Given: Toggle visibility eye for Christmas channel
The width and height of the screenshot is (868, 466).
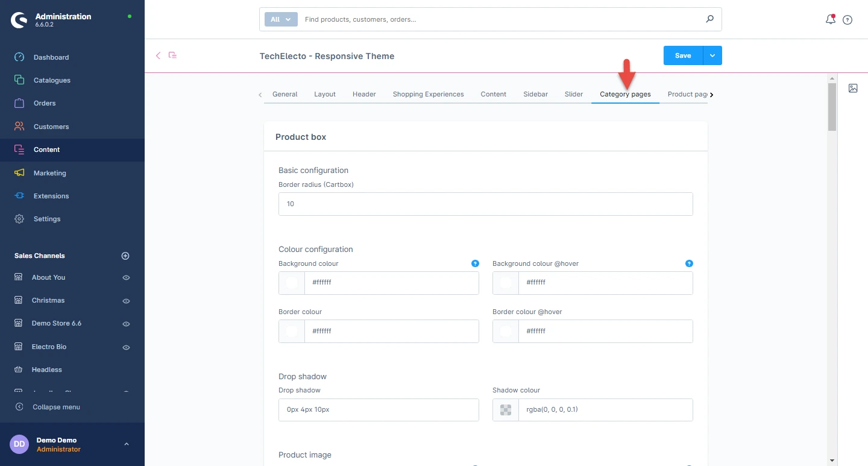Looking at the screenshot, I should (127, 301).
